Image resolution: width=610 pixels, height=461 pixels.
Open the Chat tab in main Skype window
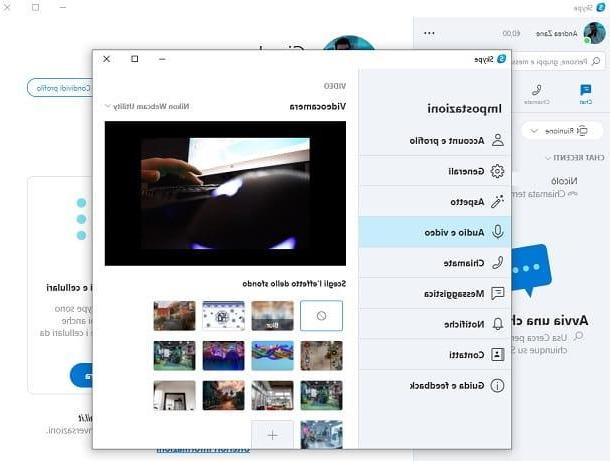(x=585, y=94)
